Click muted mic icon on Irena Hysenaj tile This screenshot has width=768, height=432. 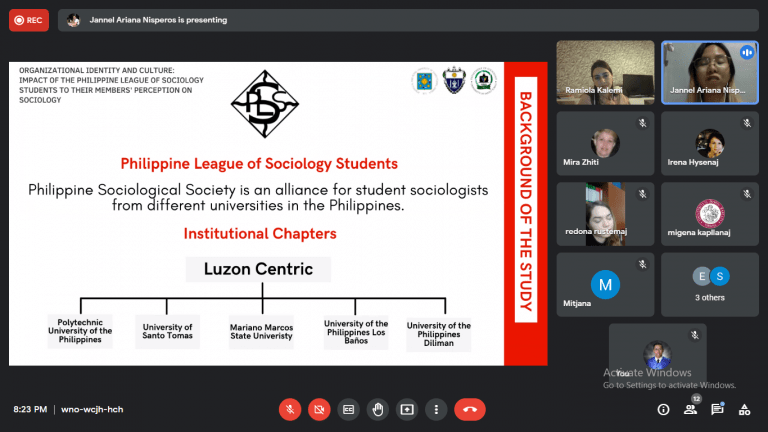pos(747,123)
